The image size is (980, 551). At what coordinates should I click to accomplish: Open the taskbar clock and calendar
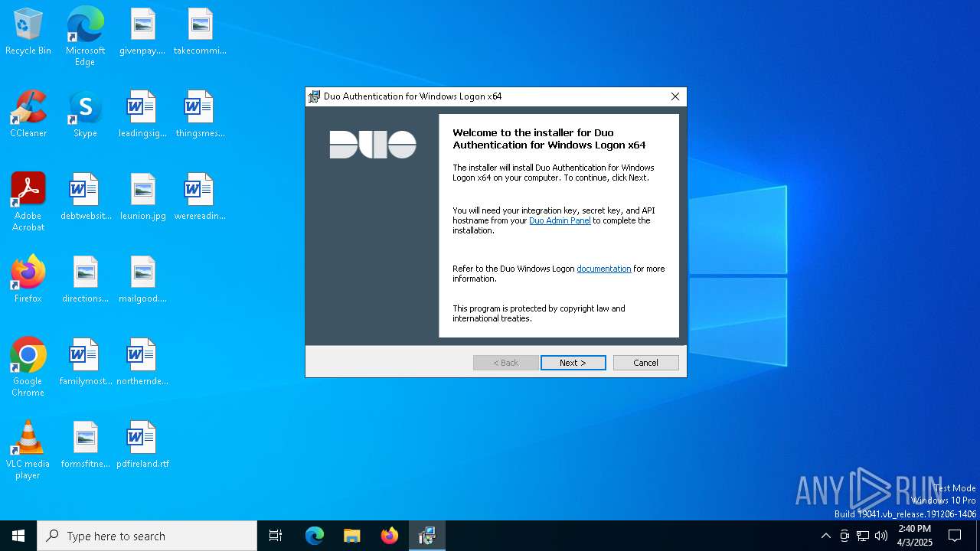point(915,536)
